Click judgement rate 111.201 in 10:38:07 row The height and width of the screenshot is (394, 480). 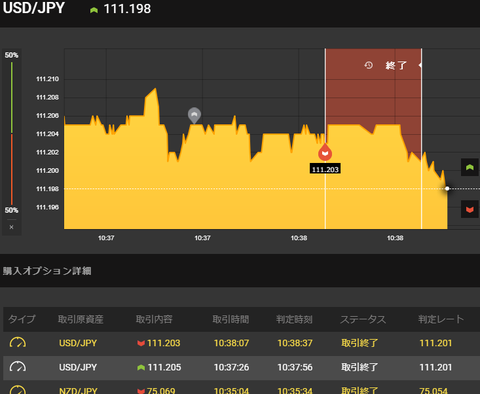[x=436, y=343]
